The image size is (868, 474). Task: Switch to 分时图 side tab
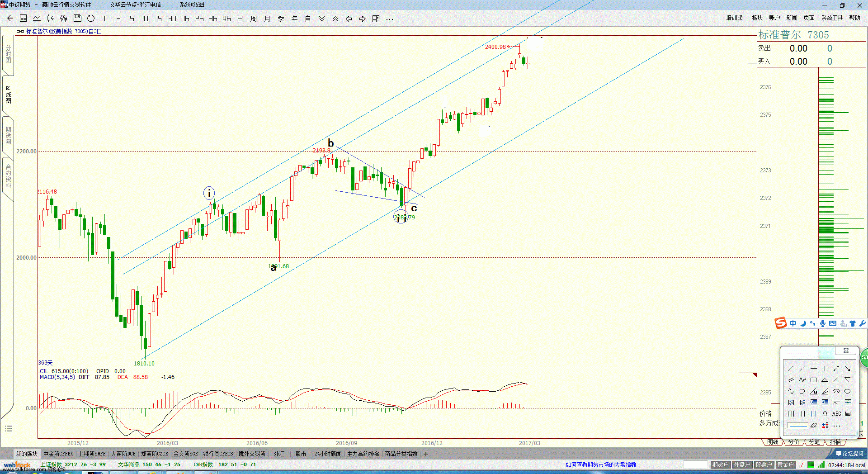point(8,54)
